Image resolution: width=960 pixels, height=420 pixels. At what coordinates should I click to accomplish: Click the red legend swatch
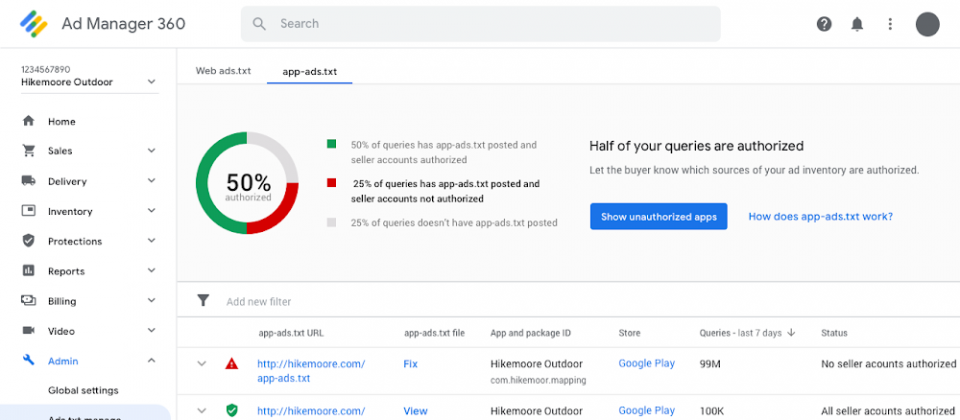point(331,183)
